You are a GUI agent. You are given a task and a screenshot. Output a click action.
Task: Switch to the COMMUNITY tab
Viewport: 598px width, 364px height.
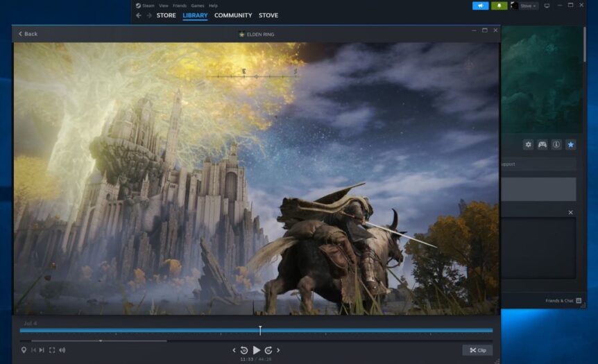[x=233, y=15]
